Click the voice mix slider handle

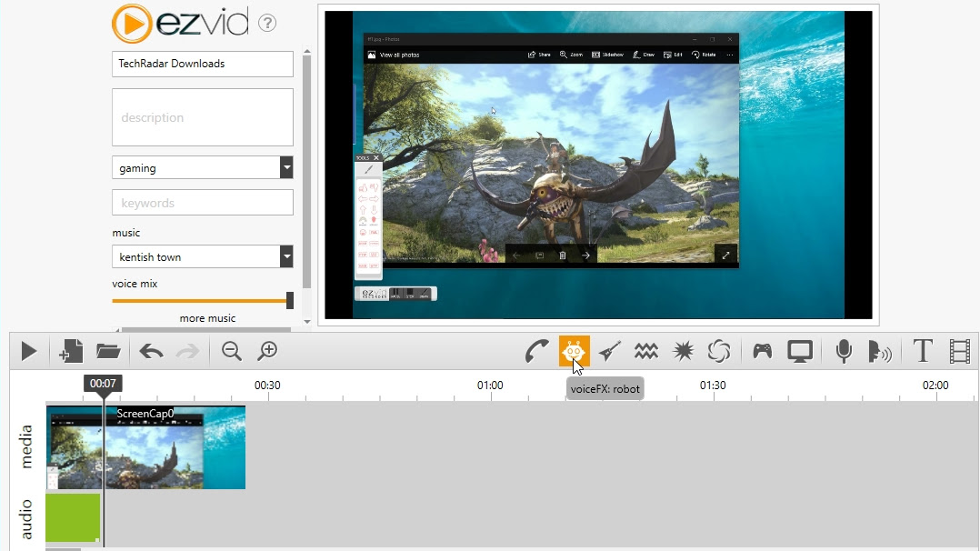[x=290, y=301]
